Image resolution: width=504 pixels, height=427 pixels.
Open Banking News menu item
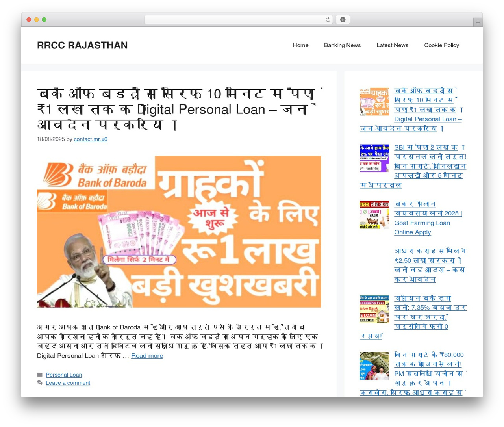[x=342, y=45]
